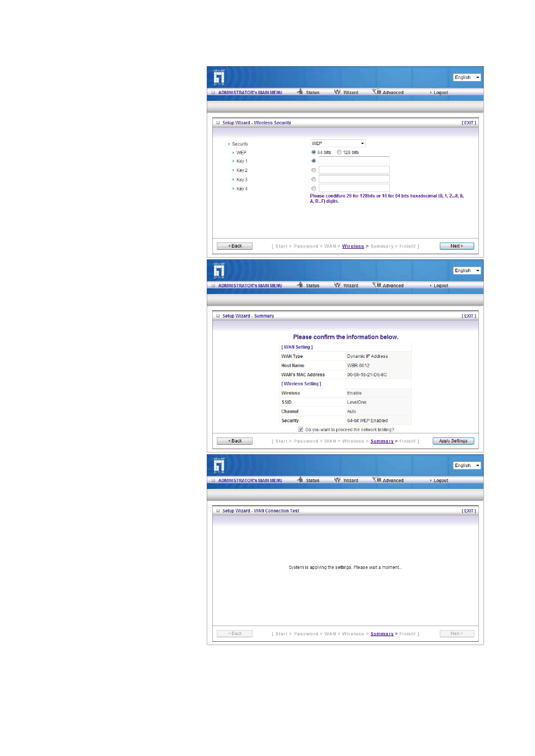Click greyed Next button on WAN Connection Test page
The image size is (535, 756).
coord(457,633)
